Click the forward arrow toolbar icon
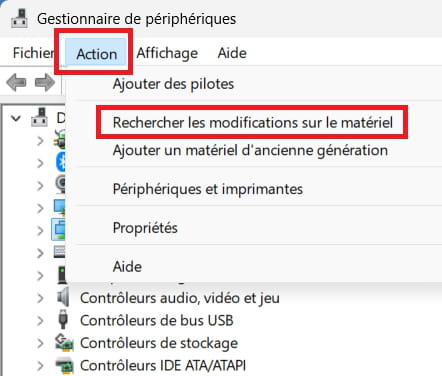 45,82
